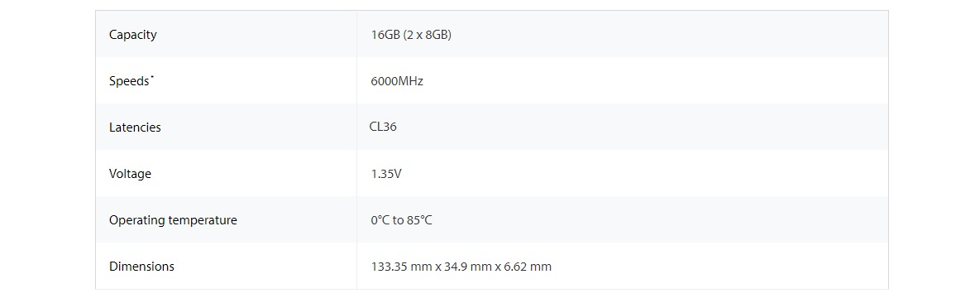Click the Latencies label

pos(135,127)
